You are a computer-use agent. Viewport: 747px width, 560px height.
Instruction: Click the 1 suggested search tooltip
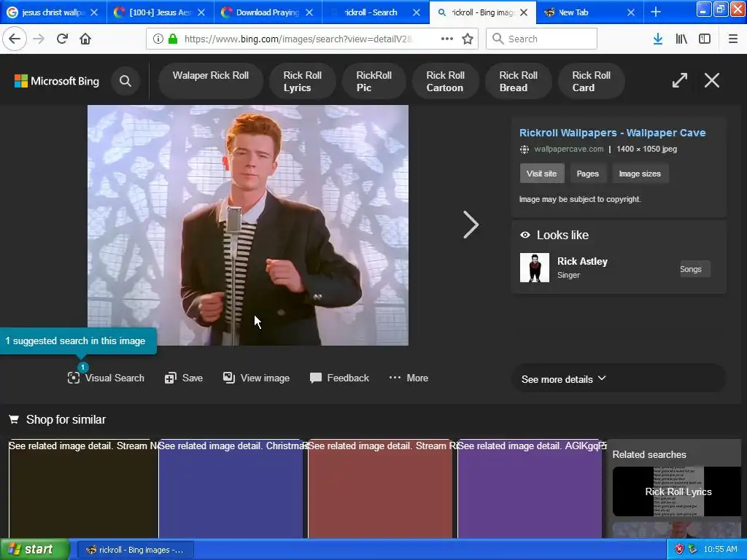click(x=77, y=341)
